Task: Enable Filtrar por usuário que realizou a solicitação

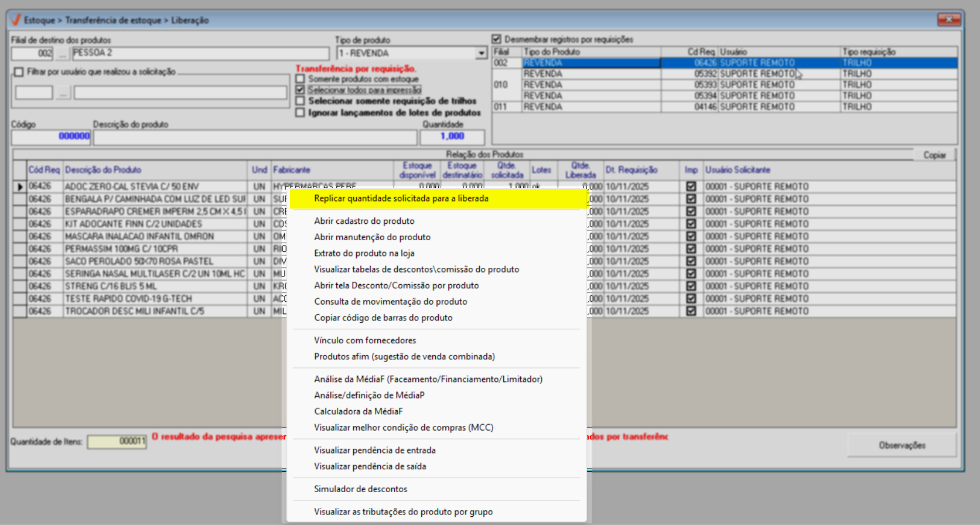Action: (x=19, y=72)
